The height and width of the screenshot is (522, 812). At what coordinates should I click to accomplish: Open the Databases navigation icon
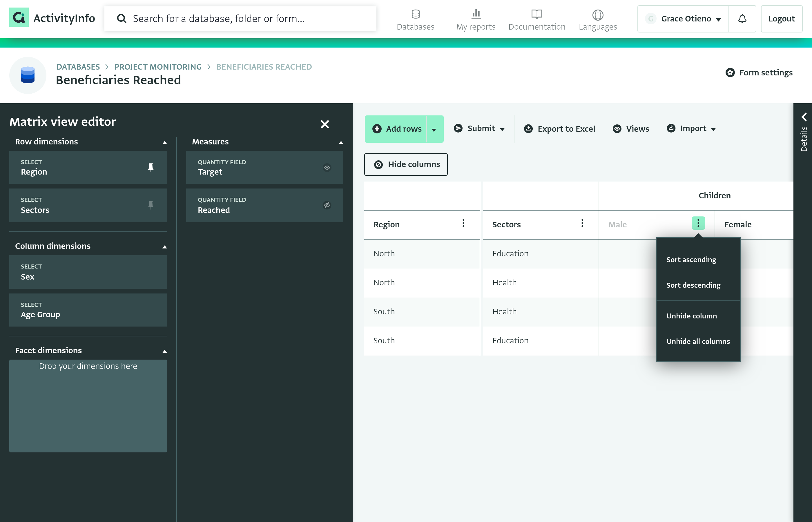(416, 14)
